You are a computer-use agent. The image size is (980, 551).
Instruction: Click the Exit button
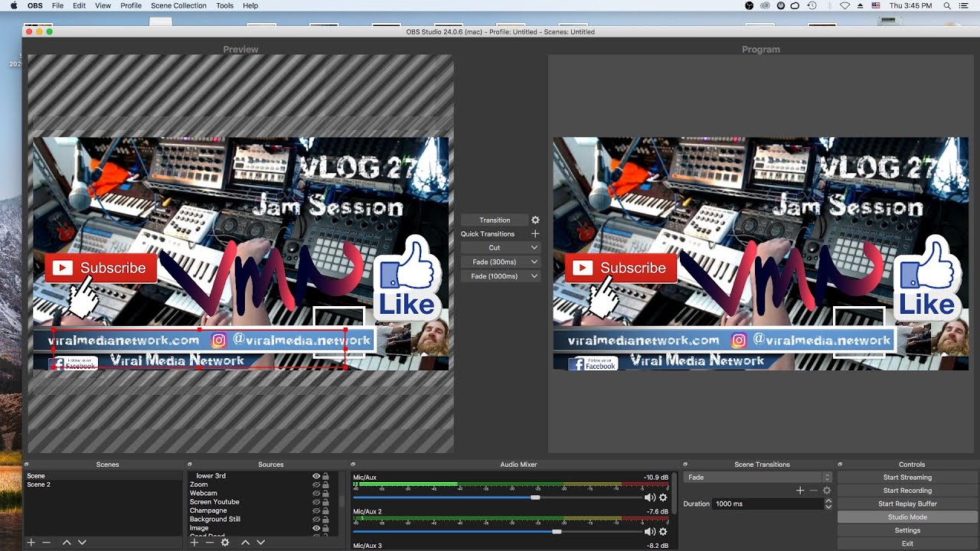tap(907, 543)
